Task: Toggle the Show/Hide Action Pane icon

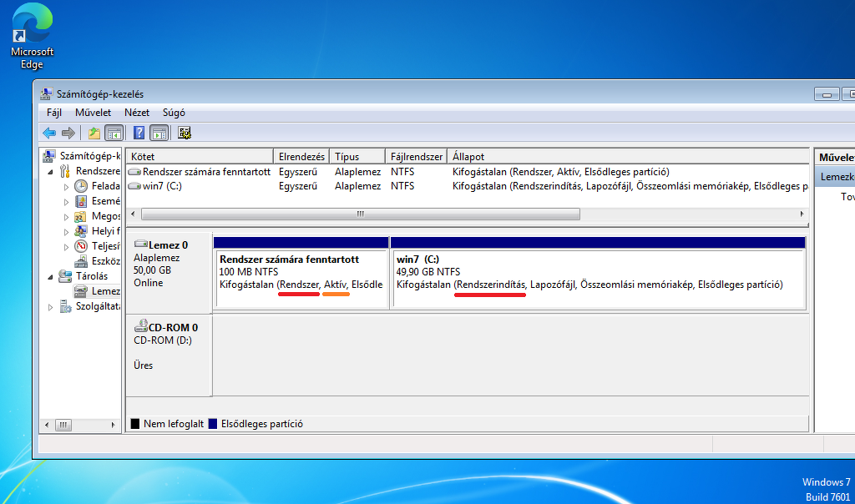Action: (x=159, y=133)
